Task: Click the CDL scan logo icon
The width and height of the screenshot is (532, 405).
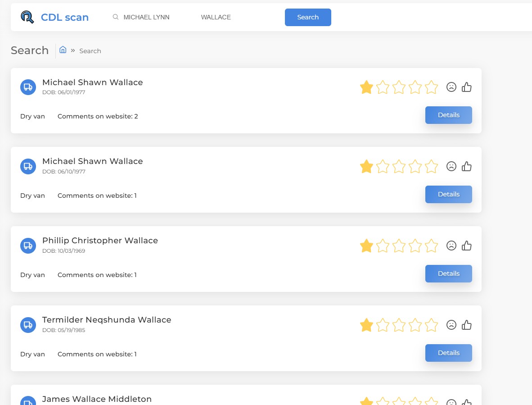Action: (x=27, y=17)
